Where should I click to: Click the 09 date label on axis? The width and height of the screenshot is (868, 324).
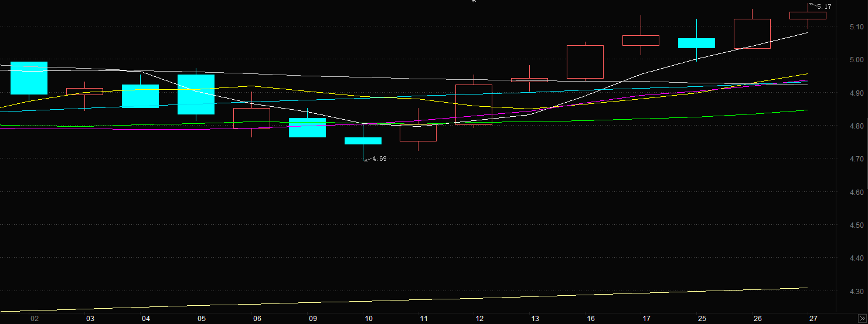[x=313, y=319]
